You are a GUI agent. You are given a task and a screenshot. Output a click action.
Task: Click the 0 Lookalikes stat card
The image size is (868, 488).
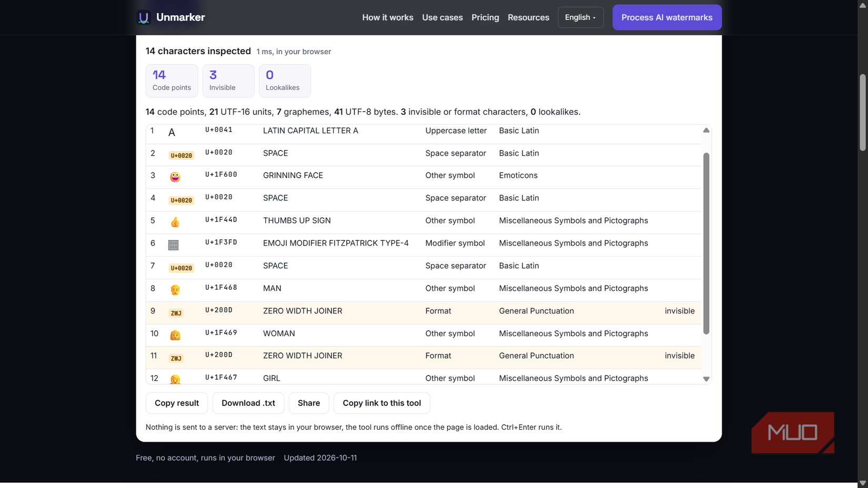pos(285,81)
